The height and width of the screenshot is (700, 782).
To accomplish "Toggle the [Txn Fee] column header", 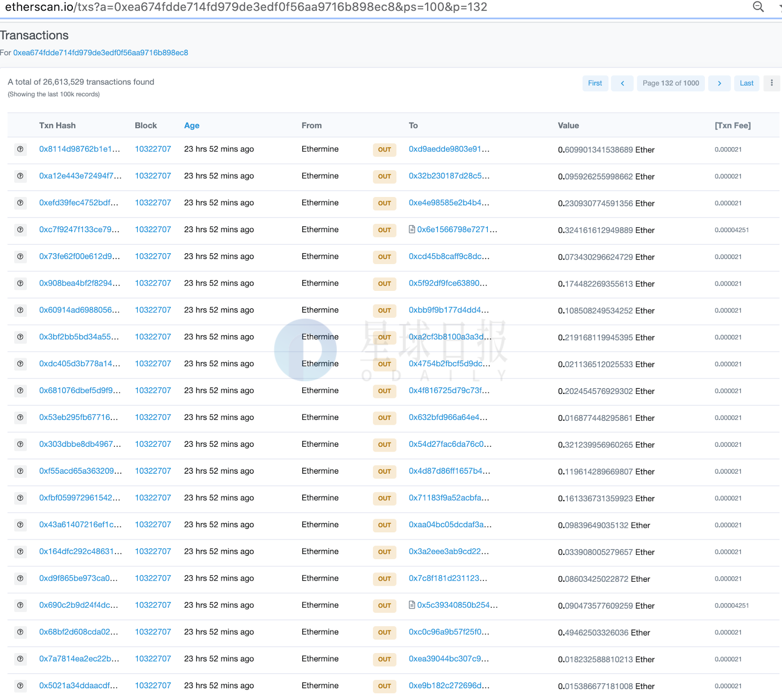I will (x=733, y=126).
